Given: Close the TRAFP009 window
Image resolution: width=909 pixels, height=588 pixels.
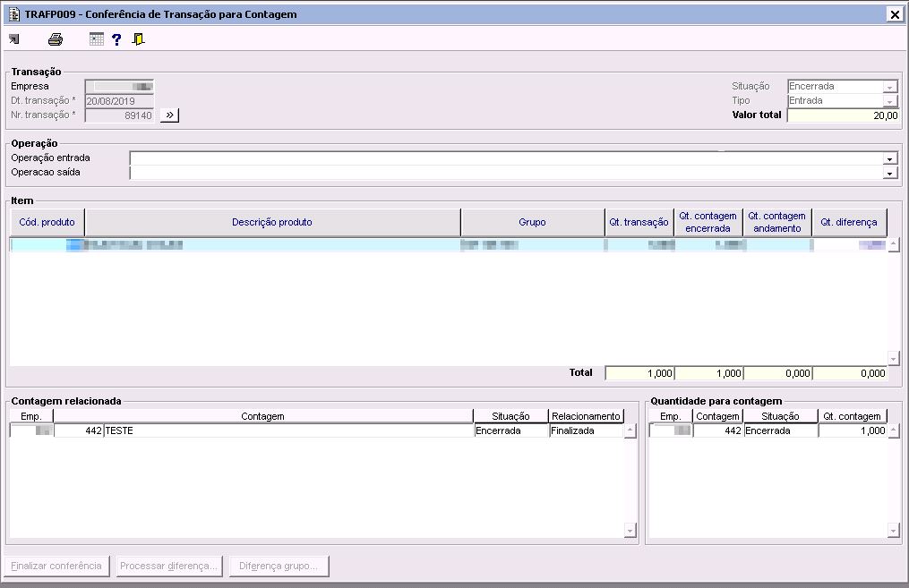Looking at the screenshot, I should (x=895, y=14).
